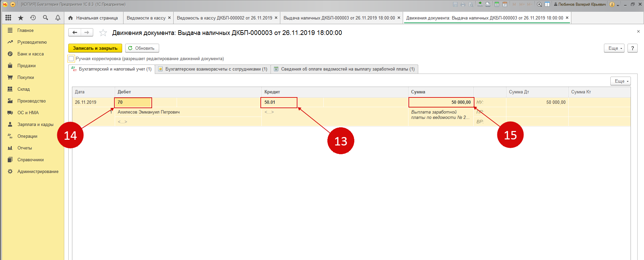Open Склад section
644x260 pixels.
point(32,89)
